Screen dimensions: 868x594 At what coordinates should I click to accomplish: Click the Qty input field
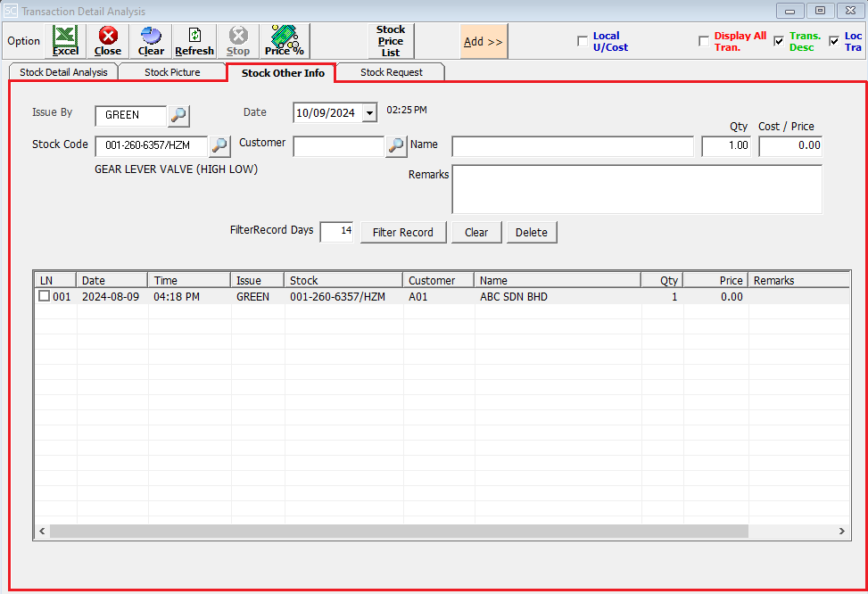point(726,146)
